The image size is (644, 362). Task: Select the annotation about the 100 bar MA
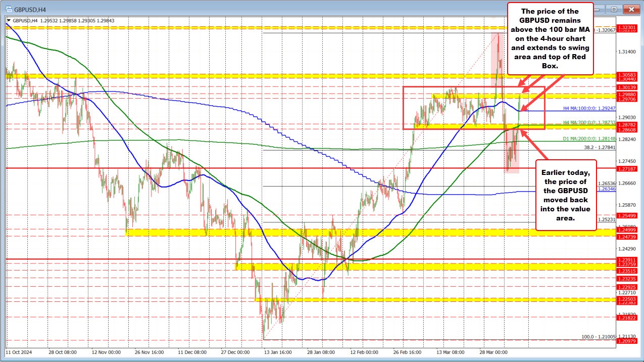(551, 38)
